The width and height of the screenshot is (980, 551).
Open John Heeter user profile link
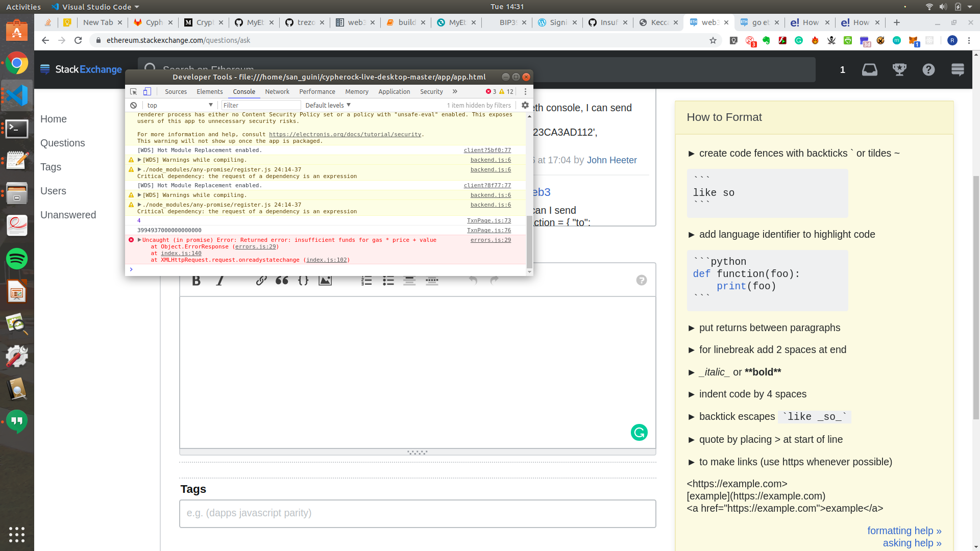coord(611,160)
